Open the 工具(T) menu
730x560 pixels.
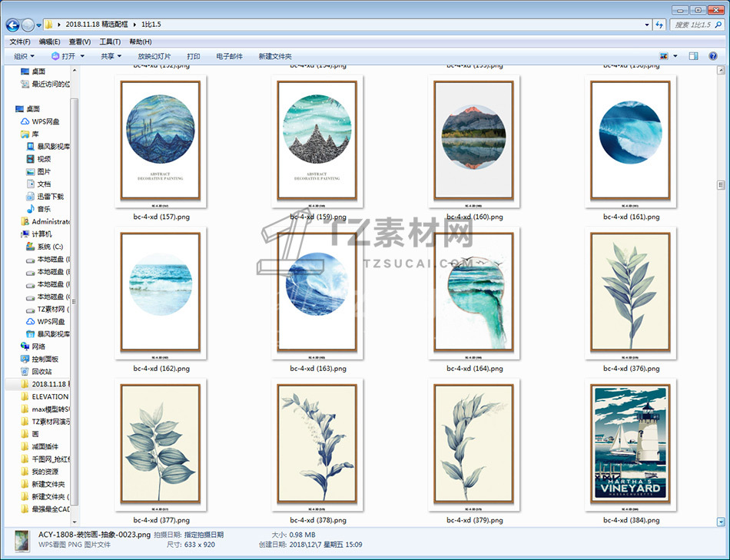pyautogui.click(x=110, y=41)
